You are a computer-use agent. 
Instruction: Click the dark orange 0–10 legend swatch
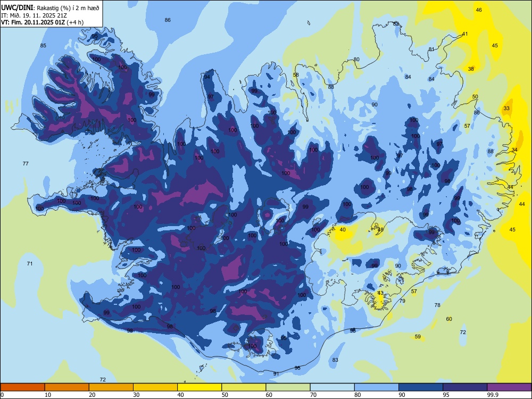click(22, 387)
